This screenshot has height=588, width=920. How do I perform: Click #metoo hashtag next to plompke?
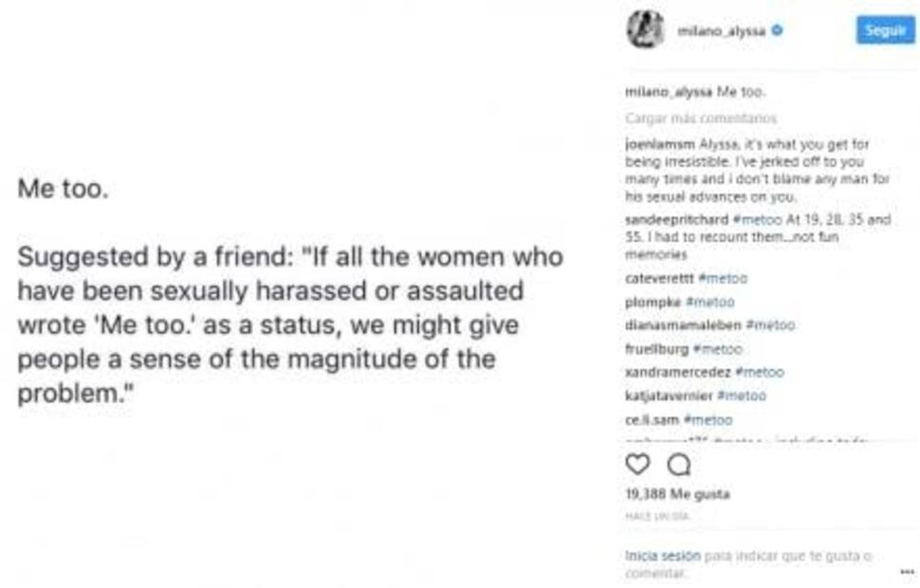coord(709,303)
